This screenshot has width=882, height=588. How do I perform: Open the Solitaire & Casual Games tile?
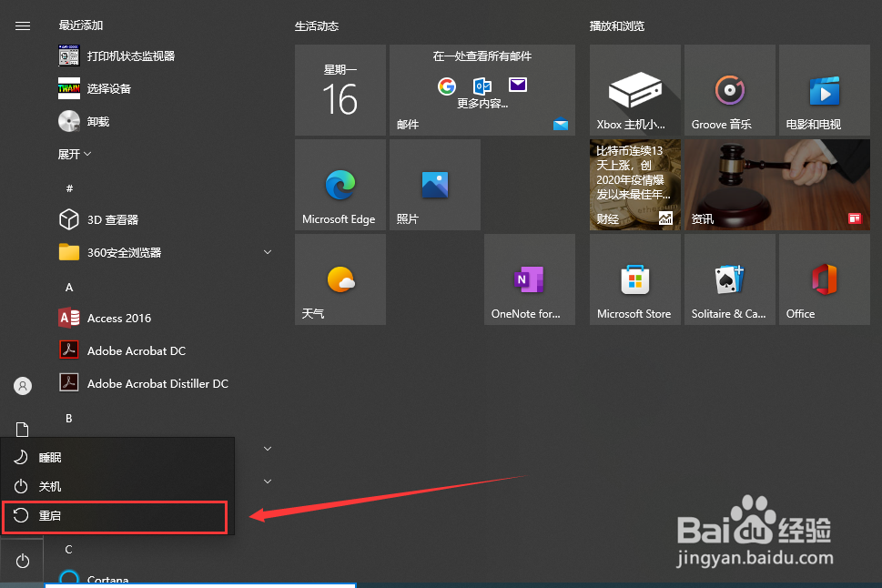[x=730, y=279]
